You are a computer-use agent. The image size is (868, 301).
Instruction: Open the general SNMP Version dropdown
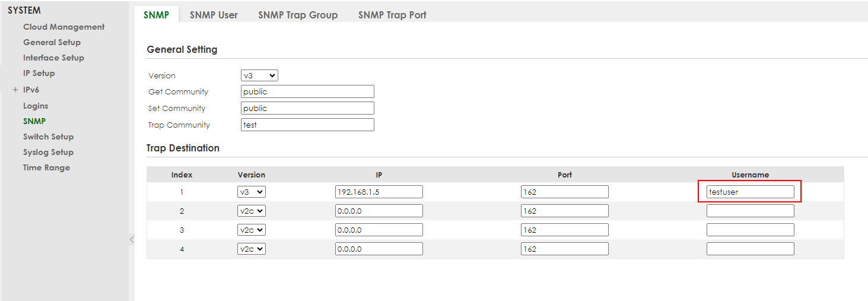pyautogui.click(x=260, y=75)
